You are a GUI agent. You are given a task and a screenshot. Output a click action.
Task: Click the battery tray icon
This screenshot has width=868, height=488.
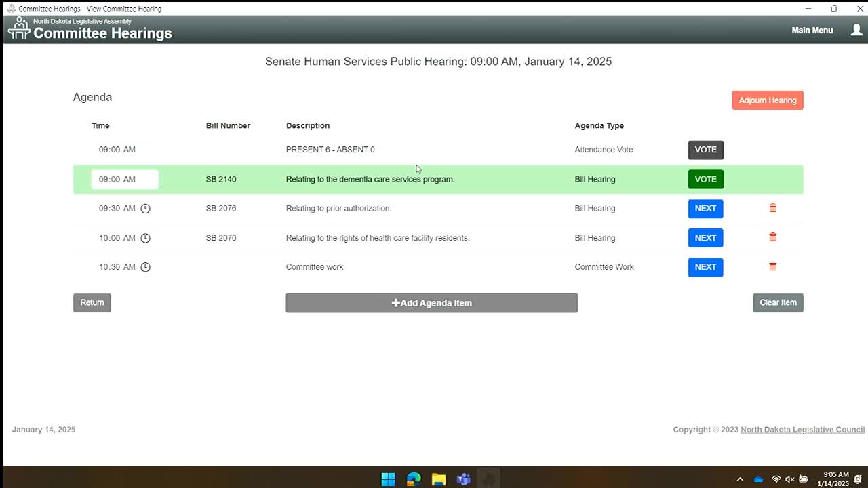[x=804, y=479]
